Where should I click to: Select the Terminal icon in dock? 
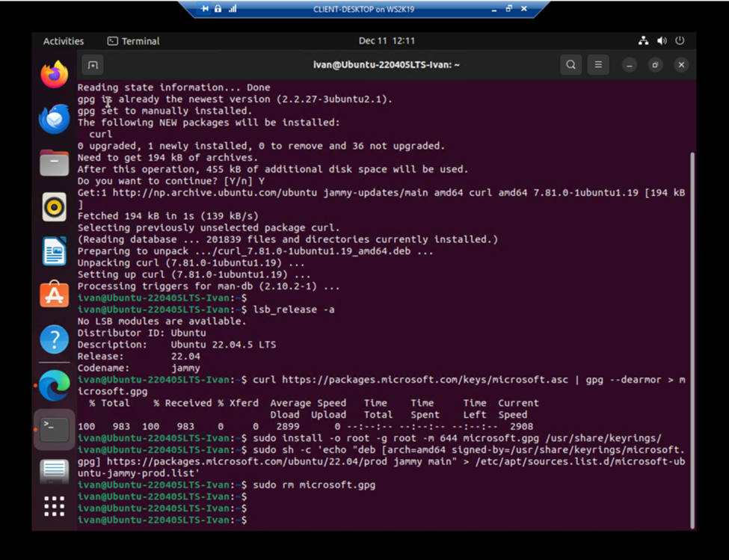[55, 429]
